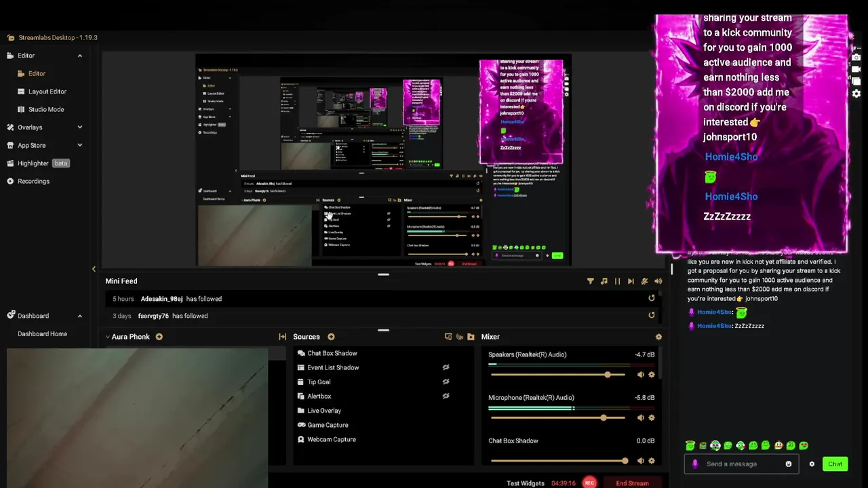Open Dashboard Home in the sidebar
The image size is (868, 488).
point(42,333)
